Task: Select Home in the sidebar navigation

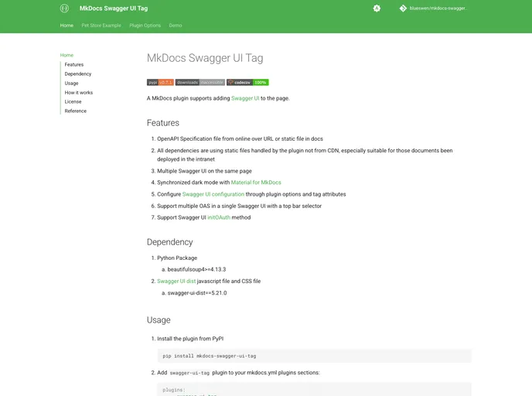Action: (x=66, y=55)
